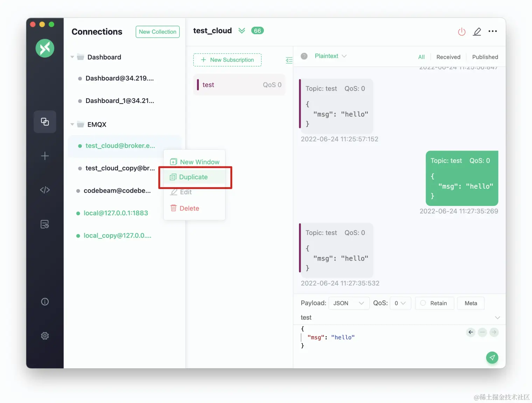Click the power disconnect icon
This screenshot has height=403, width=532.
click(462, 32)
